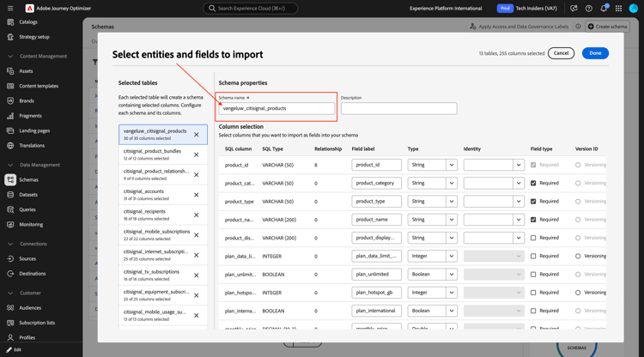The image size is (644, 357).
Task: Click the Schema name input field
Action: (276, 109)
